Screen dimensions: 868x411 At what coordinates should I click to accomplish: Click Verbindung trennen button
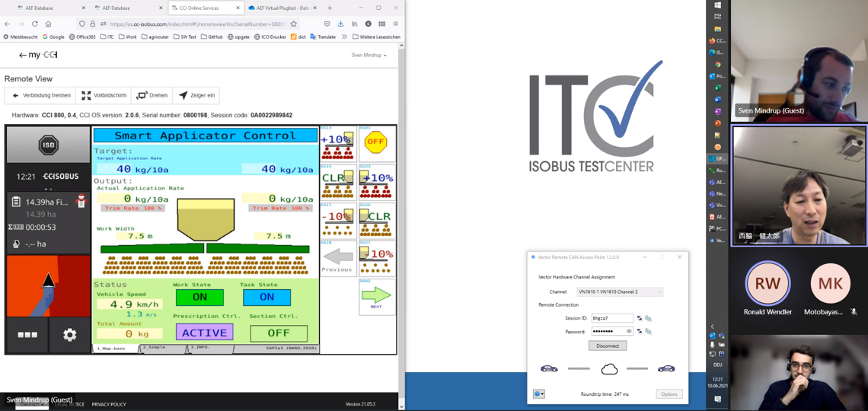click(x=40, y=95)
